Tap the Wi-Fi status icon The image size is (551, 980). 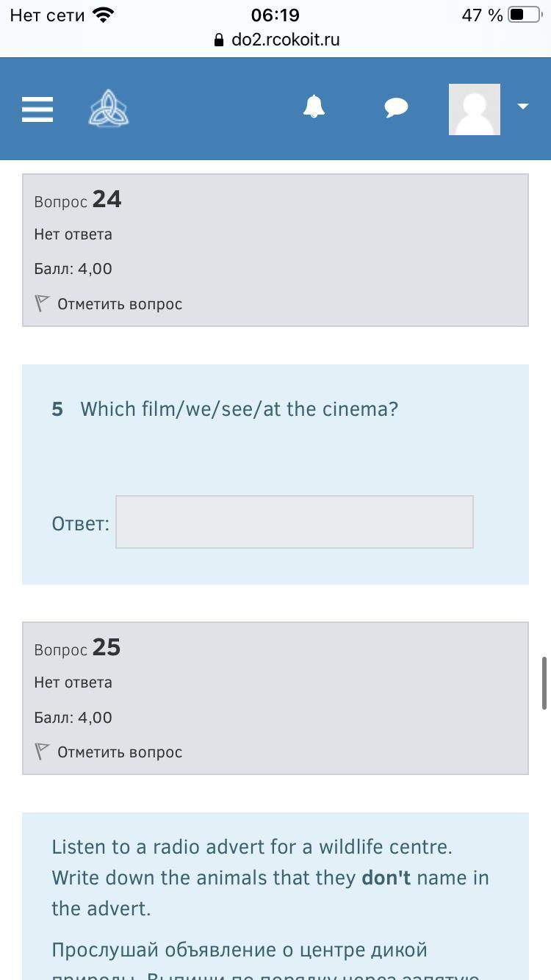tap(104, 15)
